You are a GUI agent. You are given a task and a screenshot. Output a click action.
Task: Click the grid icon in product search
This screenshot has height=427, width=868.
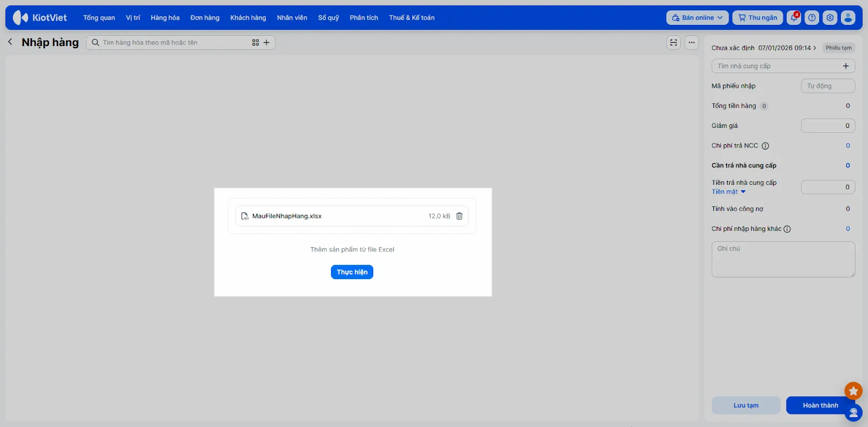(x=256, y=42)
